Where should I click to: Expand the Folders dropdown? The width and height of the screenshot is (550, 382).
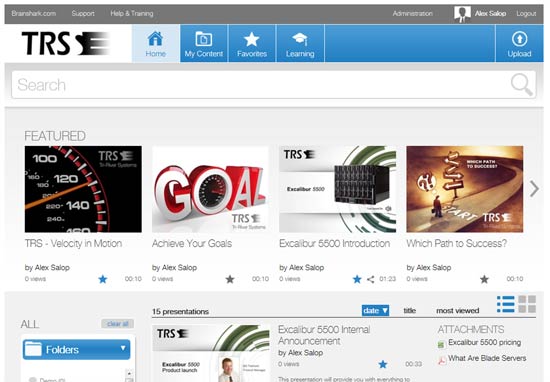point(76,349)
